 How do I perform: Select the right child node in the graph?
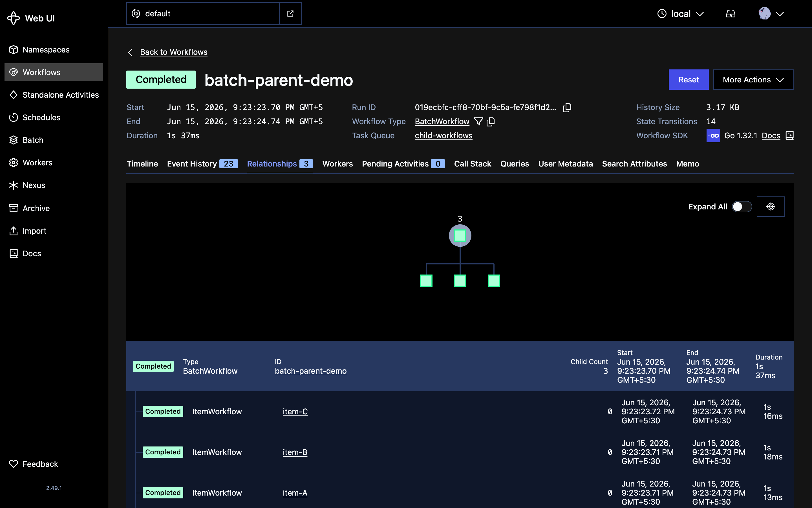pos(494,281)
